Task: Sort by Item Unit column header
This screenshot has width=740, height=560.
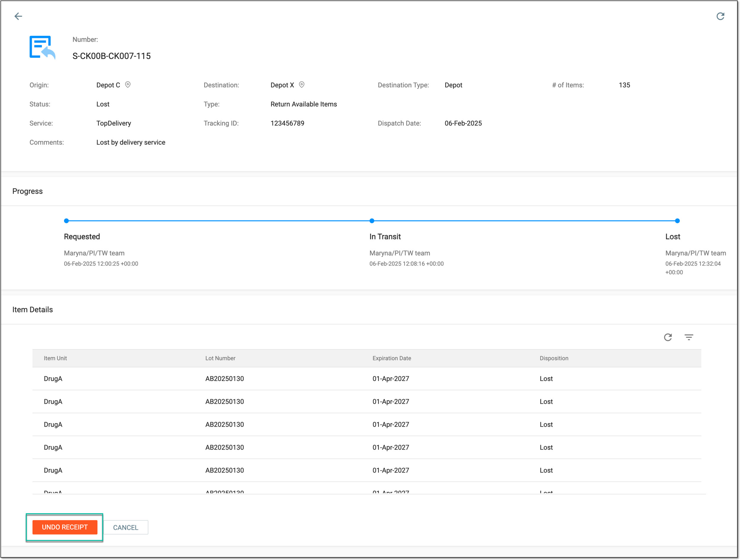Action: click(x=55, y=358)
